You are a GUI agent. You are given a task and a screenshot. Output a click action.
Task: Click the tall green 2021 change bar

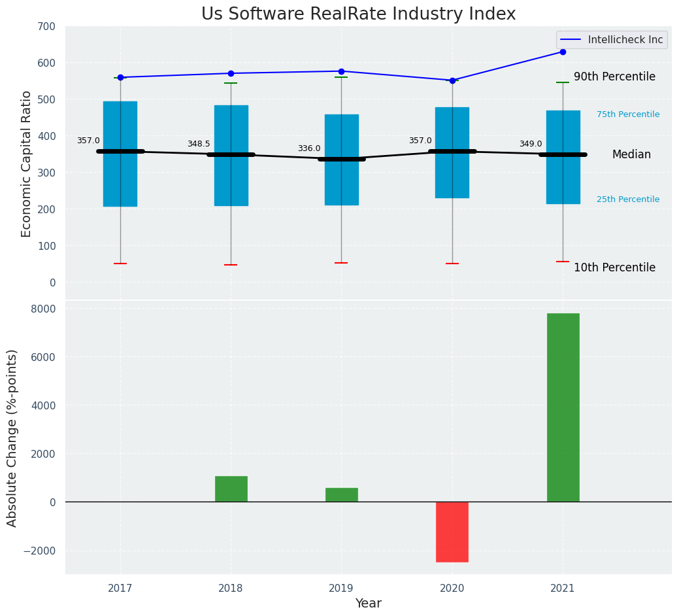563,407
